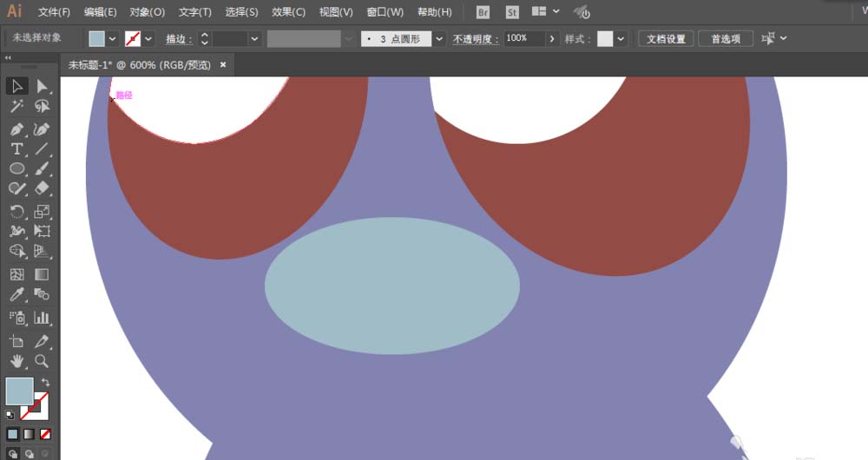The image size is (868, 460).
Task: Select the Eraser tool
Action: [42, 188]
